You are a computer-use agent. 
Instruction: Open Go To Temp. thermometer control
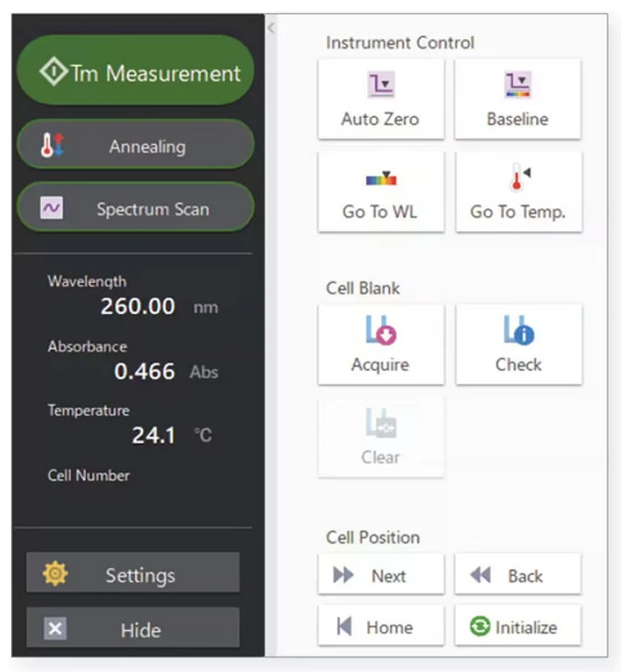pyautogui.click(x=518, y=191)
